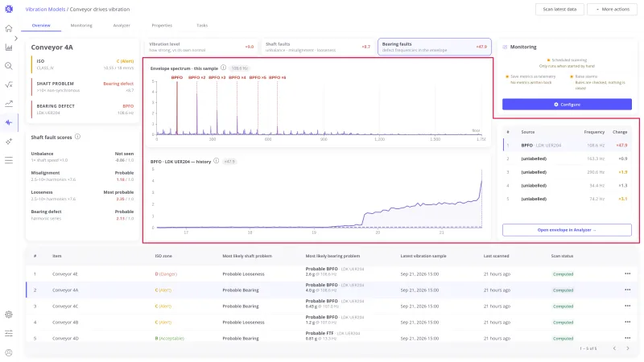Expand the sidebar with the chevron arrow

pyautogui.click(x=16, y=38)
